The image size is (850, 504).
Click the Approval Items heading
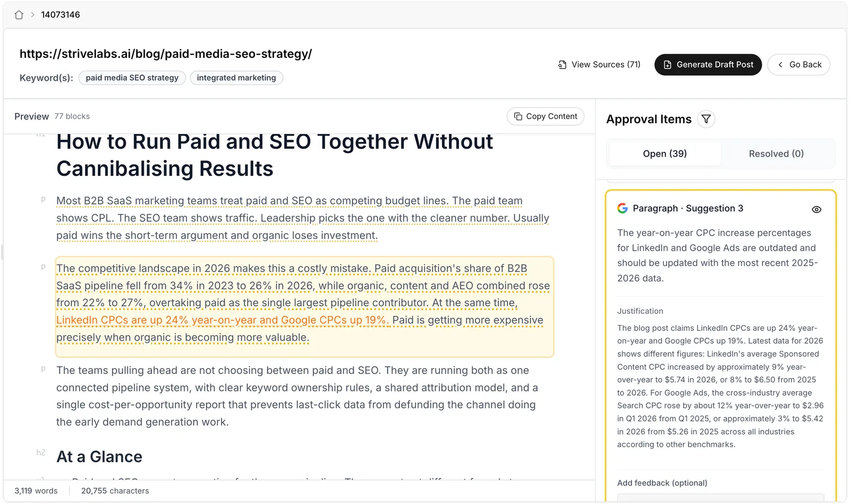click(x=649, y=119)
